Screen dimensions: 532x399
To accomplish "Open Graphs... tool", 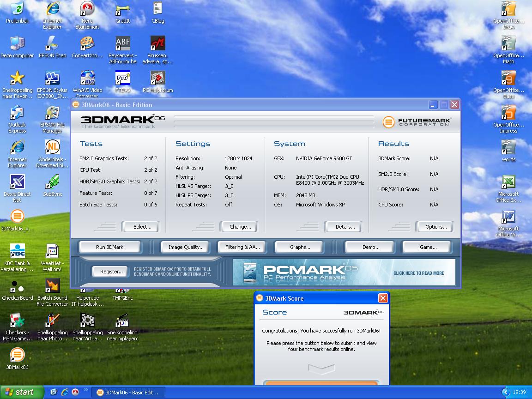I will (x=300, y=247).
